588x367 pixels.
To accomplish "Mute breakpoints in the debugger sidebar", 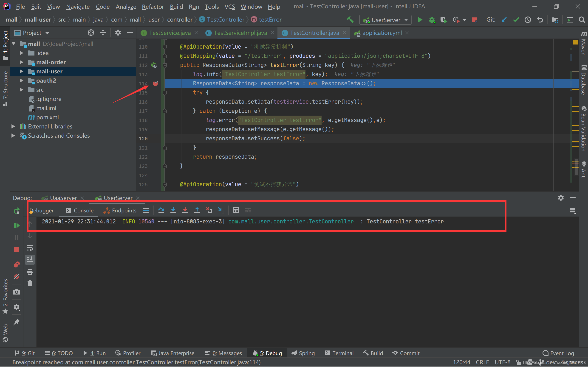I will click(17, 277).
